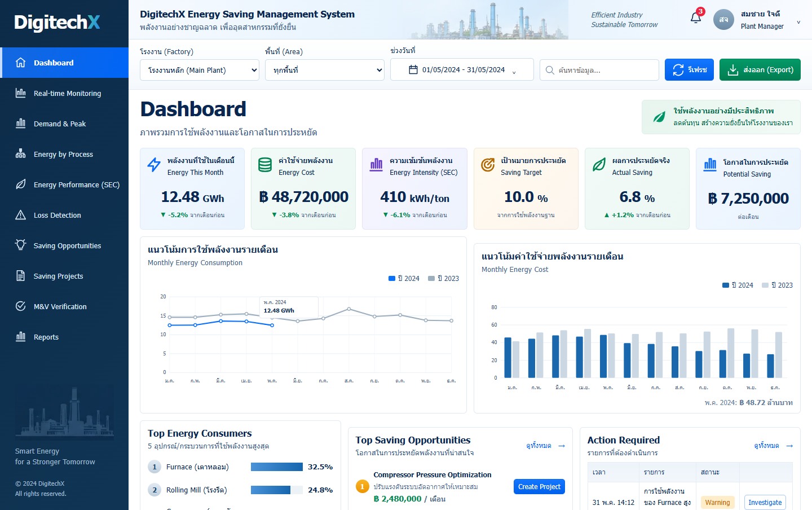Image resolution: width=812 pixels, height=510 pixels.
Task: Go to Real-time Monitoring page
Action: [64, 93]
